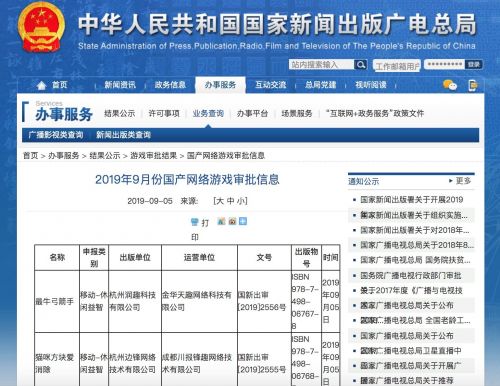
Task: Open 新闻出版类查询 in the blue bar
Action: (x=123, y=135)
